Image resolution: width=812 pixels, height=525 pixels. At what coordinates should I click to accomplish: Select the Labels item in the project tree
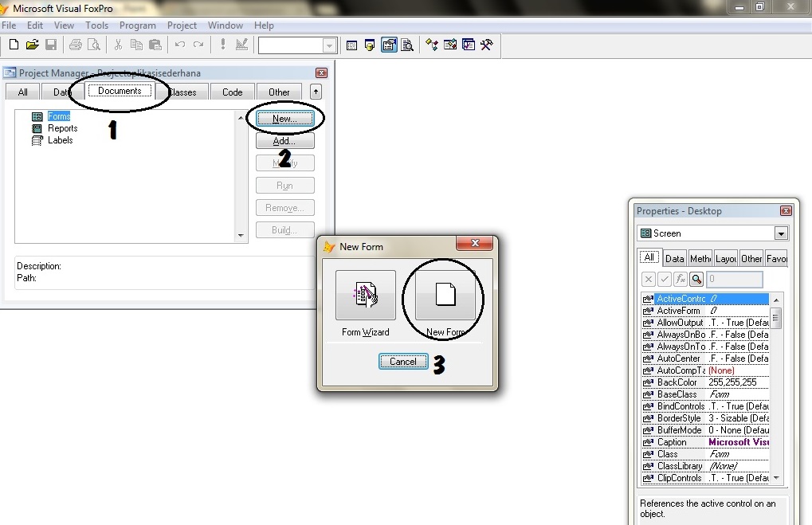pos(60,139)
